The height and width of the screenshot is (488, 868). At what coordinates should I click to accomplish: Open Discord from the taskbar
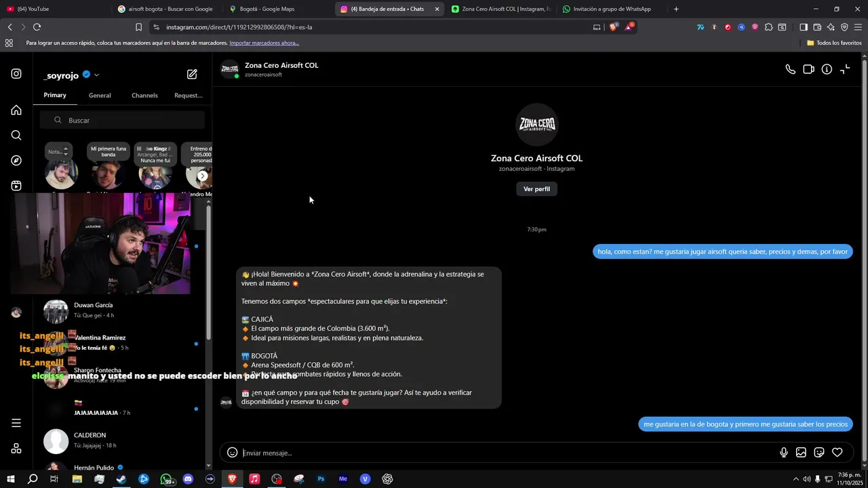pos(188,479)
